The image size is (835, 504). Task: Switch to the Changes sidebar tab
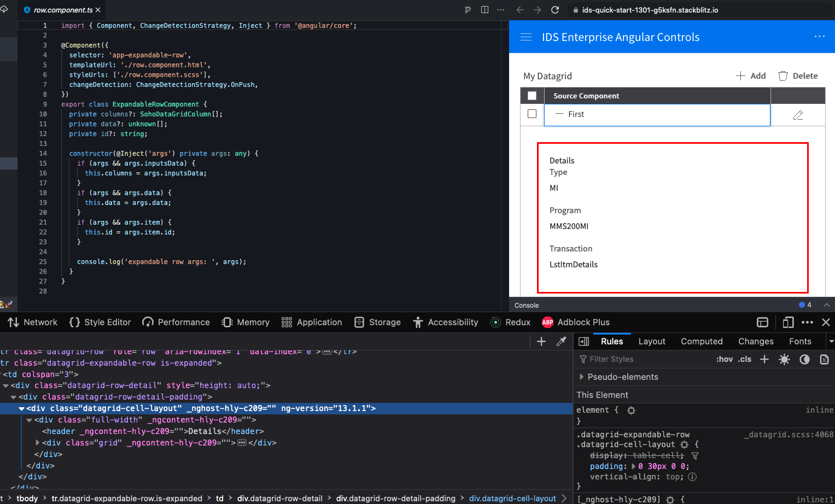point(756,342)
